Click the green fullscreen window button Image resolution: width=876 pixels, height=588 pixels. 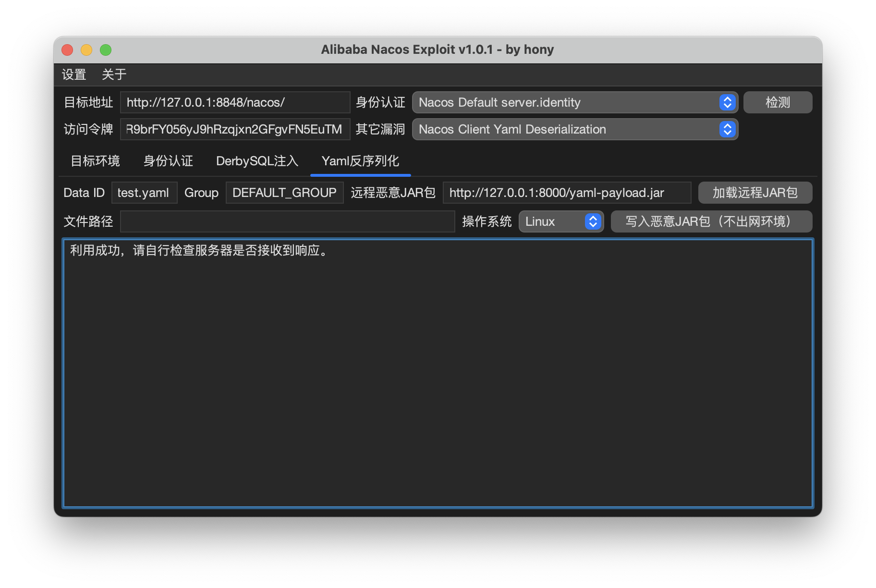(x=106, y=50)
